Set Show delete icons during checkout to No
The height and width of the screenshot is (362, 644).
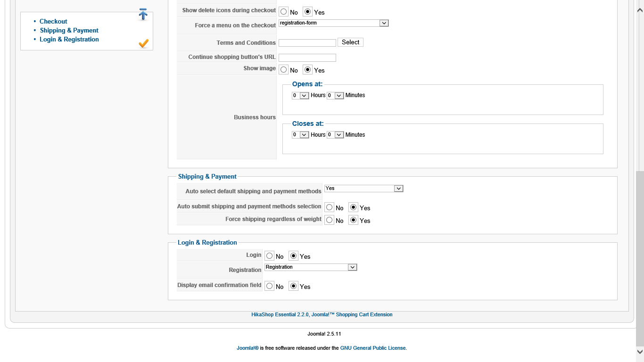point(284,12)
